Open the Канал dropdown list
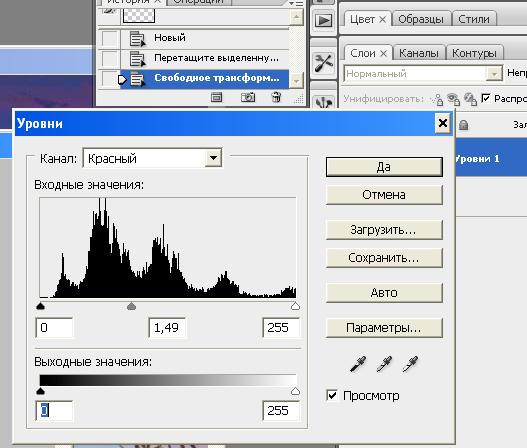The width and height of the screenshot is (527, 448). (x=213, y=157)
